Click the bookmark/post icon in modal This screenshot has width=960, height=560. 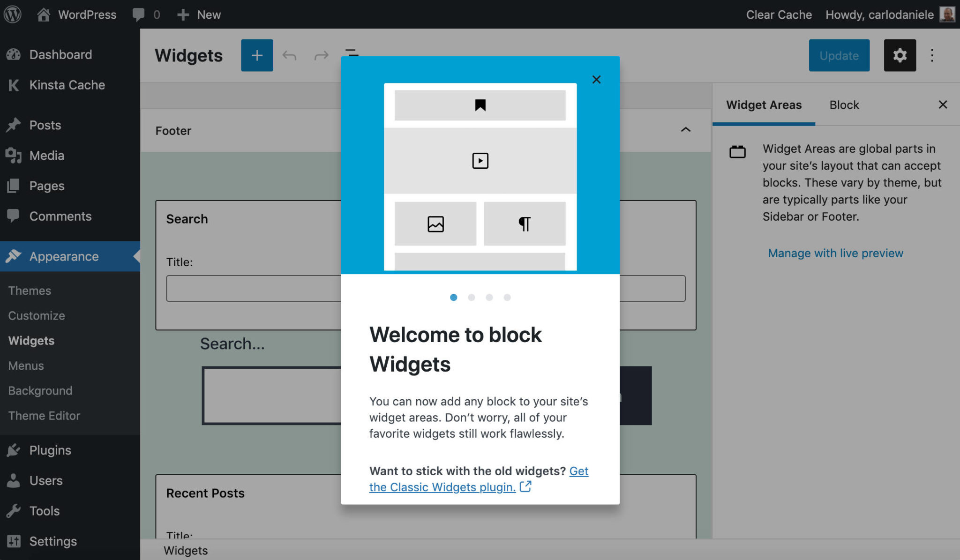click(480, 105)
